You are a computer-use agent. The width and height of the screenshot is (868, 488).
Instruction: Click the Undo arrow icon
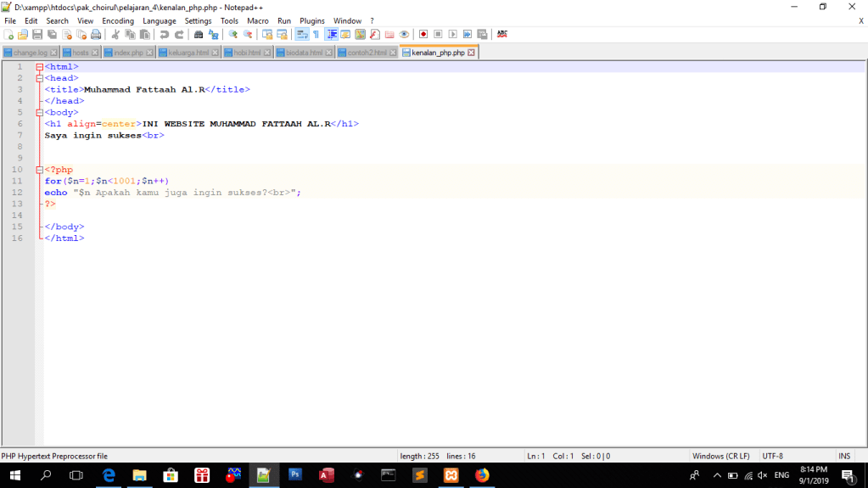164,35
